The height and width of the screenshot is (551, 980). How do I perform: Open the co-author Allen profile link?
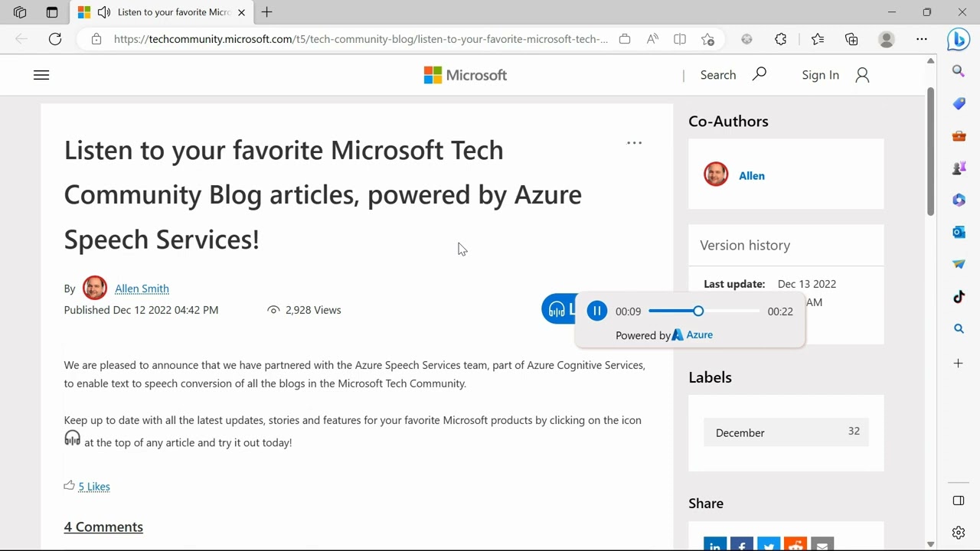[x=752, y=175]
